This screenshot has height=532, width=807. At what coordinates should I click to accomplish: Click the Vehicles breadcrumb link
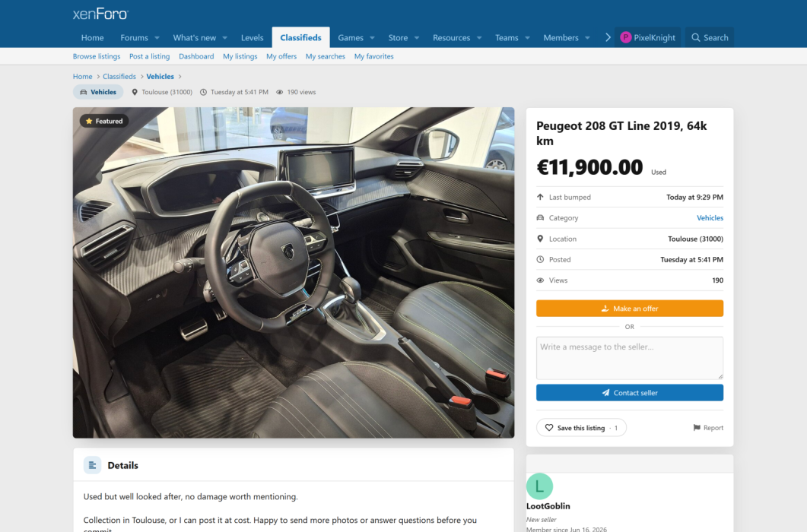coord(160,77)
